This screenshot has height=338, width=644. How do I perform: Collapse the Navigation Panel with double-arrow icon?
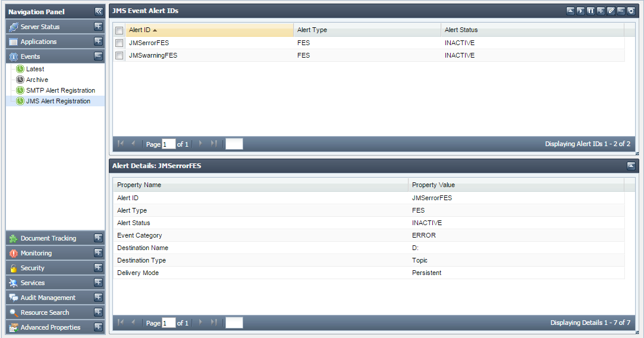(x=99, y=11)
